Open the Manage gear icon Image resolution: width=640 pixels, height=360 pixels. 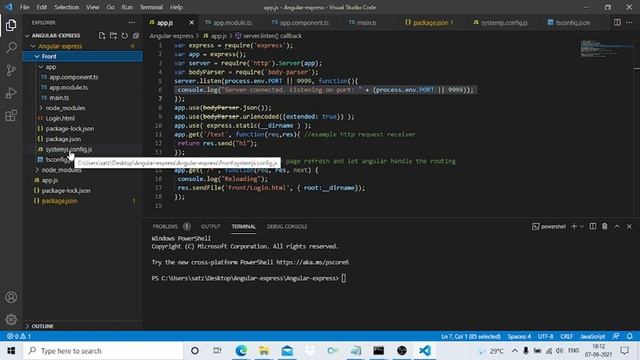pyautogui.click(x=11, y=319)
